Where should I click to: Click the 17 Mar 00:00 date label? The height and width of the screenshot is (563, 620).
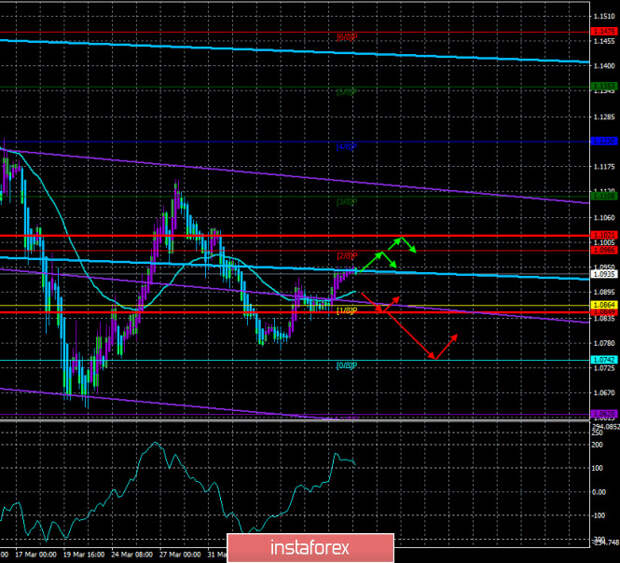tap(38, 555)
